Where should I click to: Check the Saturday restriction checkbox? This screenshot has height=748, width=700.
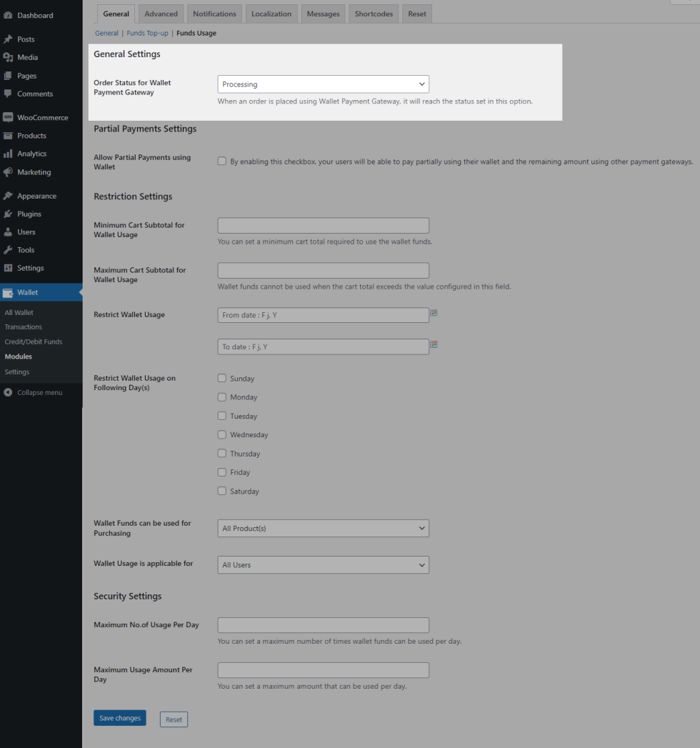pyautogui.click(x=221, y=491)
